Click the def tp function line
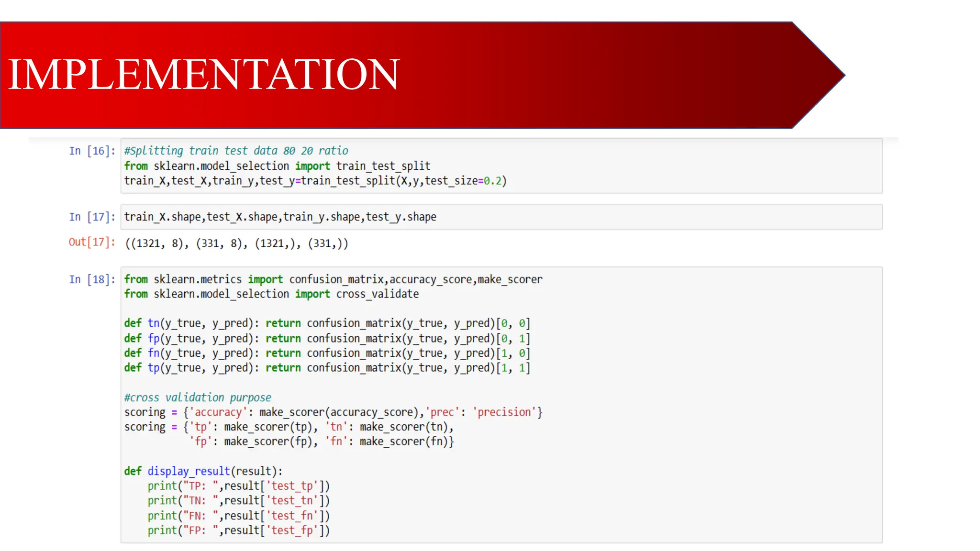Viewport: 980px width, 551px height. pos(327,368)
